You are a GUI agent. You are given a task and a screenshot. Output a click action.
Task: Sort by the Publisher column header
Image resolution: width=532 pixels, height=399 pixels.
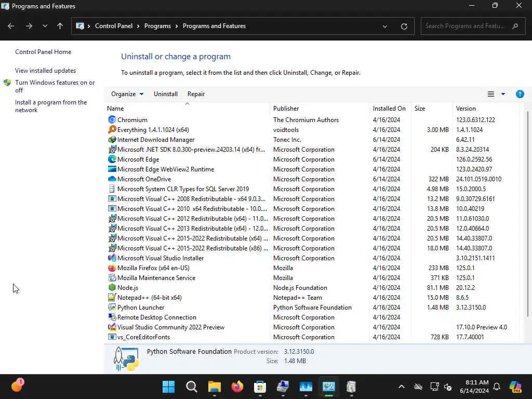tap(320, 109)
